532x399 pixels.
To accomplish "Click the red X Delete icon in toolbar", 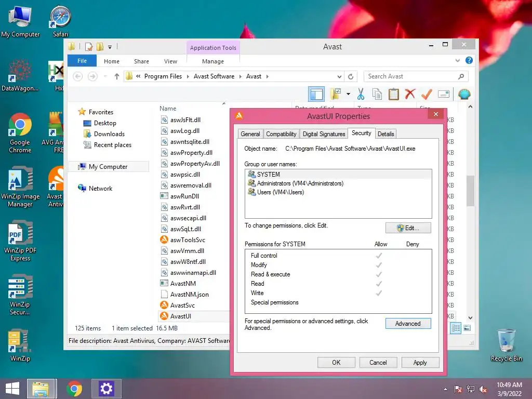I will pyautogui.click(x=410, y=94).
